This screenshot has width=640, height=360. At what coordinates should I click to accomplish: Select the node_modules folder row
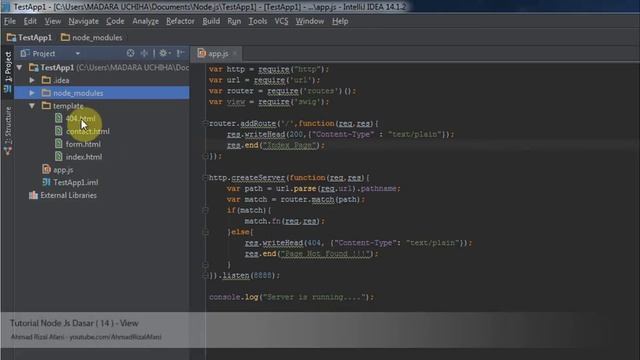click(x=102, y=93)
